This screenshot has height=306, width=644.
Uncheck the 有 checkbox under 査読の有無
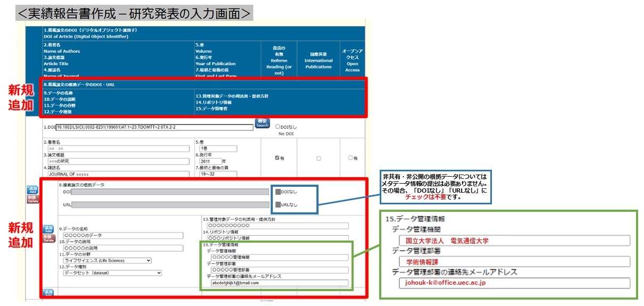coord(277,158)
